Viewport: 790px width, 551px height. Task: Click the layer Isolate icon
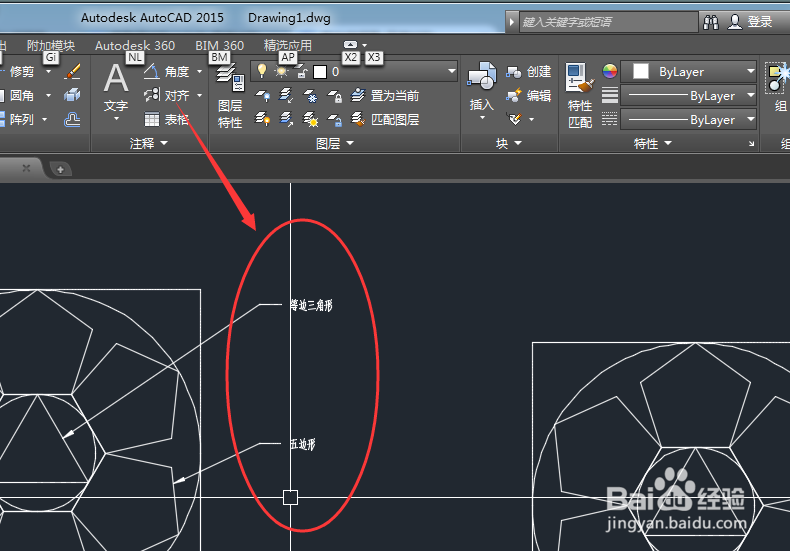[x=286, y=95]
